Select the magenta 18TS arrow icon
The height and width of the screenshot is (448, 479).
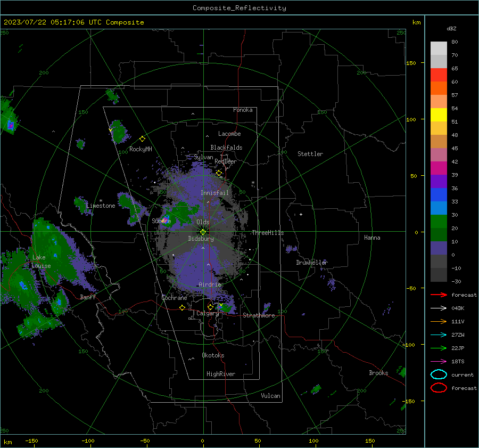[439, 362]
